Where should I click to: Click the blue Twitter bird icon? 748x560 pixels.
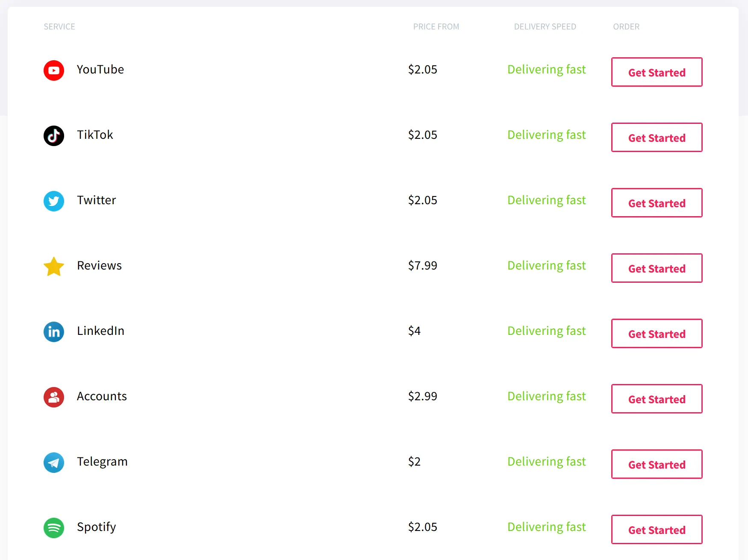click(54, 201)
